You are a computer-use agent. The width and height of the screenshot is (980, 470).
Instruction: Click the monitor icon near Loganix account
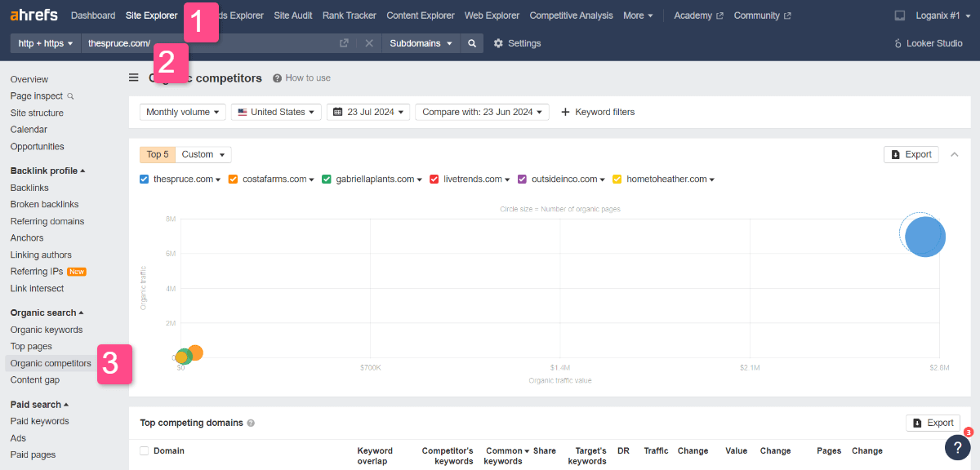pyautogui.click(x=900, y=16)
